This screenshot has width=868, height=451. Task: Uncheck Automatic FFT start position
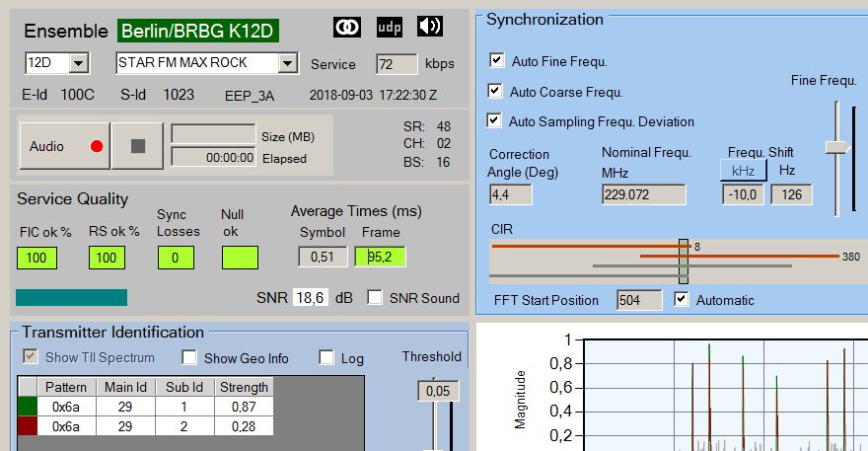682,300
